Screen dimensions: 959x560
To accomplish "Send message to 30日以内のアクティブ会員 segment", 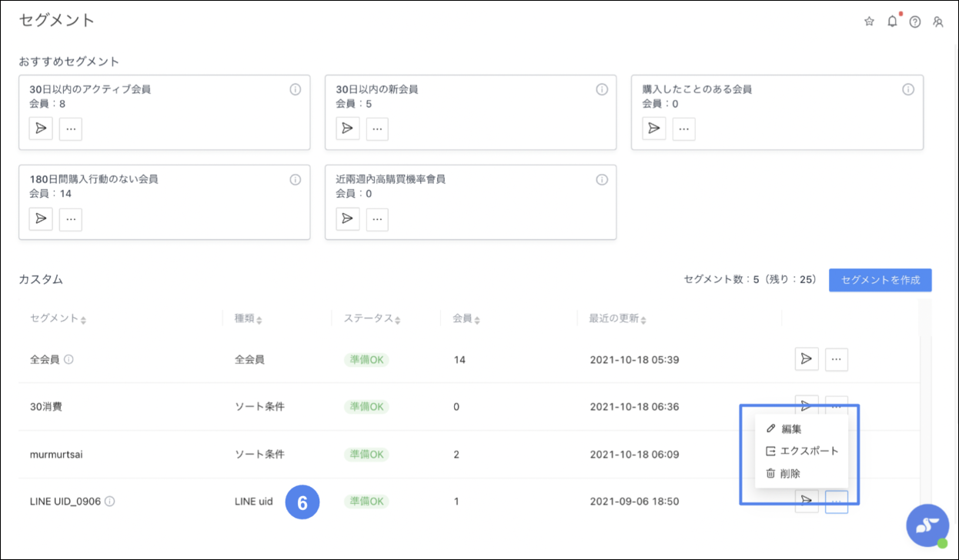I will [x=41, y=128].
